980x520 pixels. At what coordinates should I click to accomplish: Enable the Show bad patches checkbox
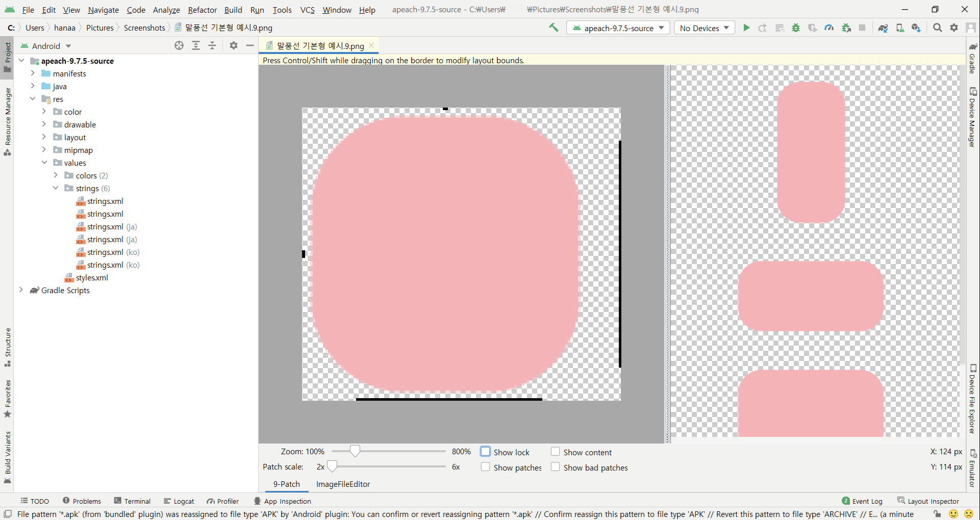coord(555,467)
